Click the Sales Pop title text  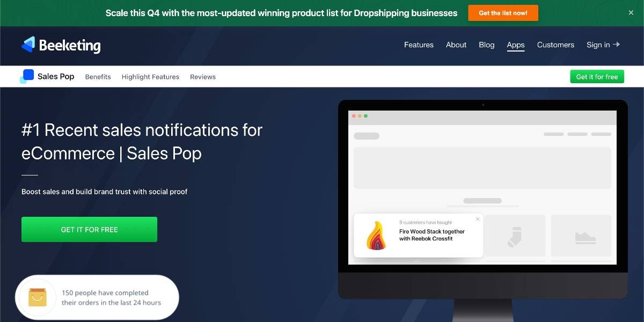click(56, 76)
